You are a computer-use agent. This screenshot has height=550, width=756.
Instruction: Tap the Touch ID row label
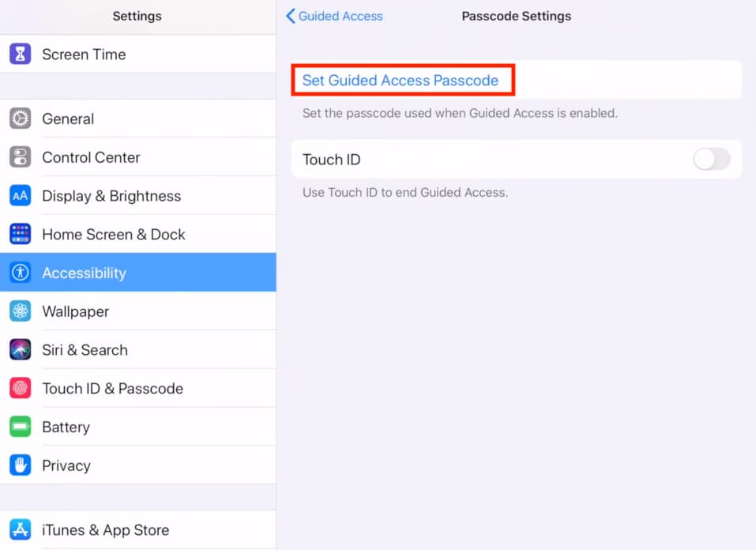331,160
